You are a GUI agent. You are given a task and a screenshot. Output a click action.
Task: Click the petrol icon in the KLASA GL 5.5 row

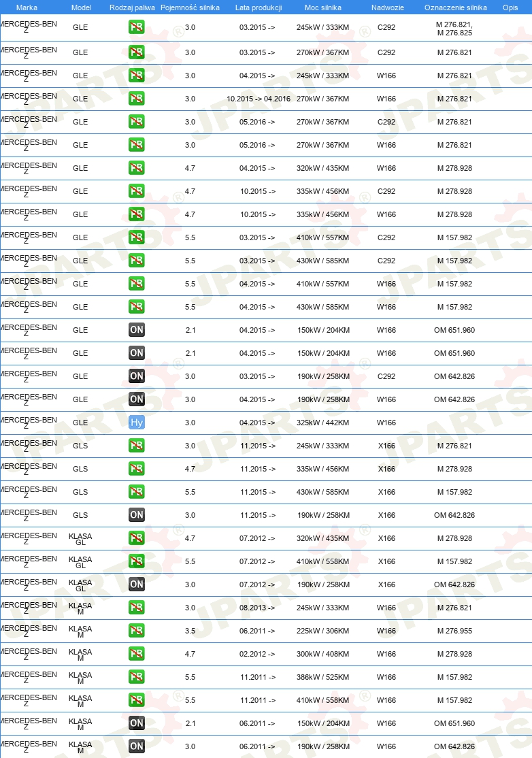click(x=137, y=561)
